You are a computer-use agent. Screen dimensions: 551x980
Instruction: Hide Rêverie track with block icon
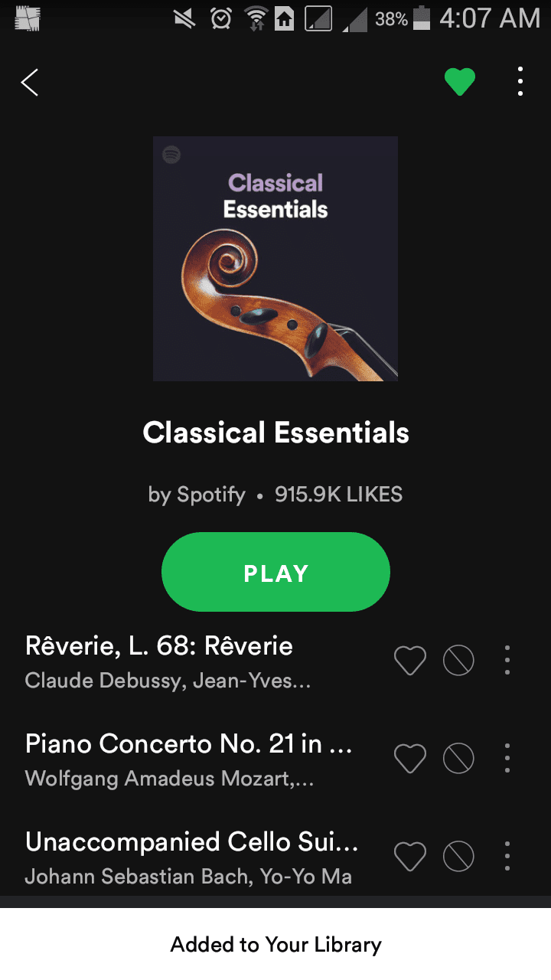[x=458, y=660]
